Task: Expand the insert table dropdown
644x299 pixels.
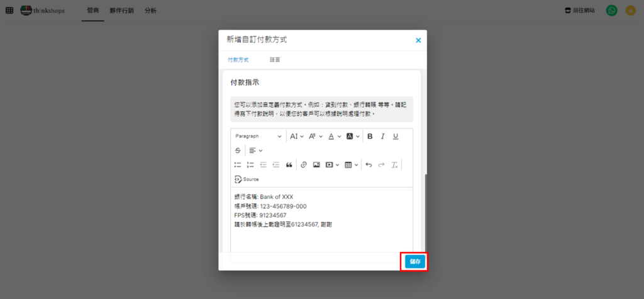Action: click(352, 165)
